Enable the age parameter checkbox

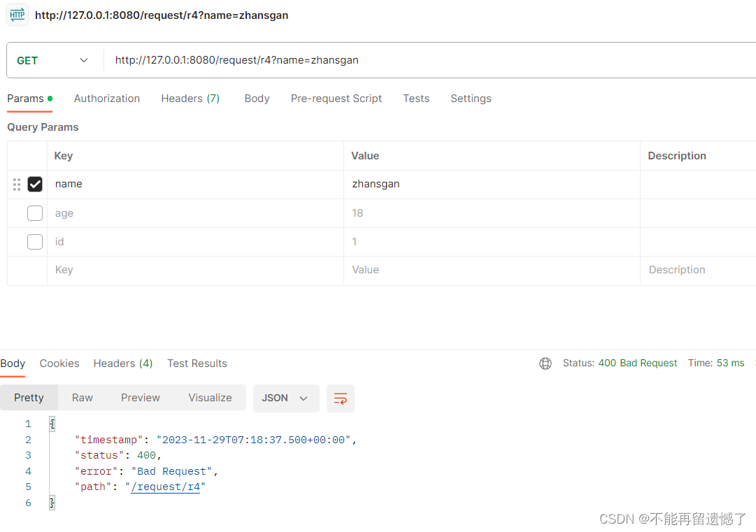[35, 213]
